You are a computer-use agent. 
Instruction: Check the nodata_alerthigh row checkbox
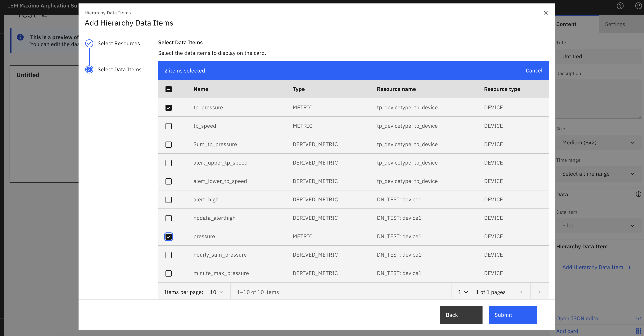pos(169,218)
